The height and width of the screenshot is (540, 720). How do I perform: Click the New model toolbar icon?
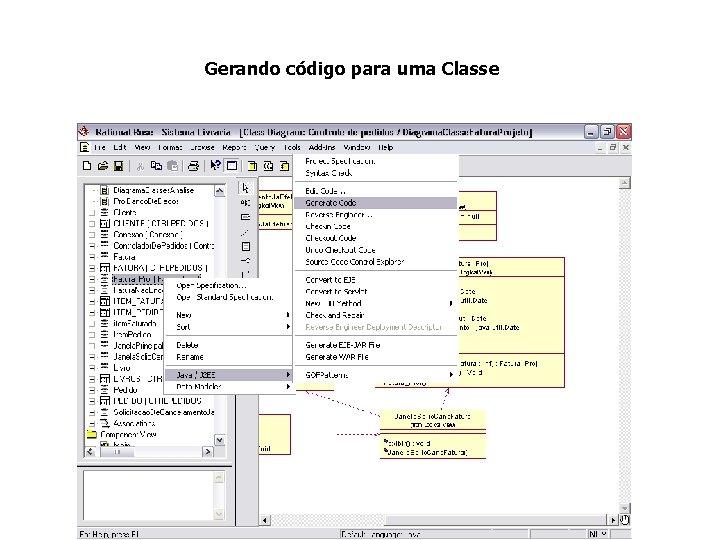87,166
